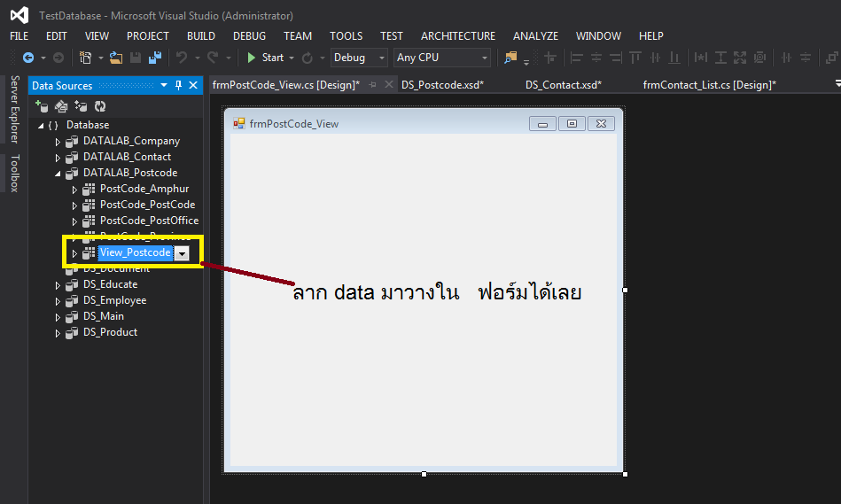The height and width of the screenshot is (504, 841).
Task: Click the Save All multi-disk icon
Action: 155,58
